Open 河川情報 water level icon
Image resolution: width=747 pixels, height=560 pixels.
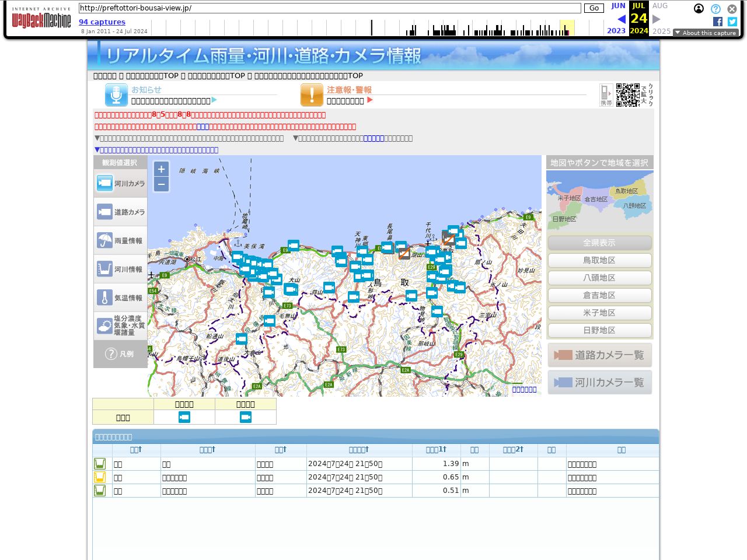tap(104, 269)
